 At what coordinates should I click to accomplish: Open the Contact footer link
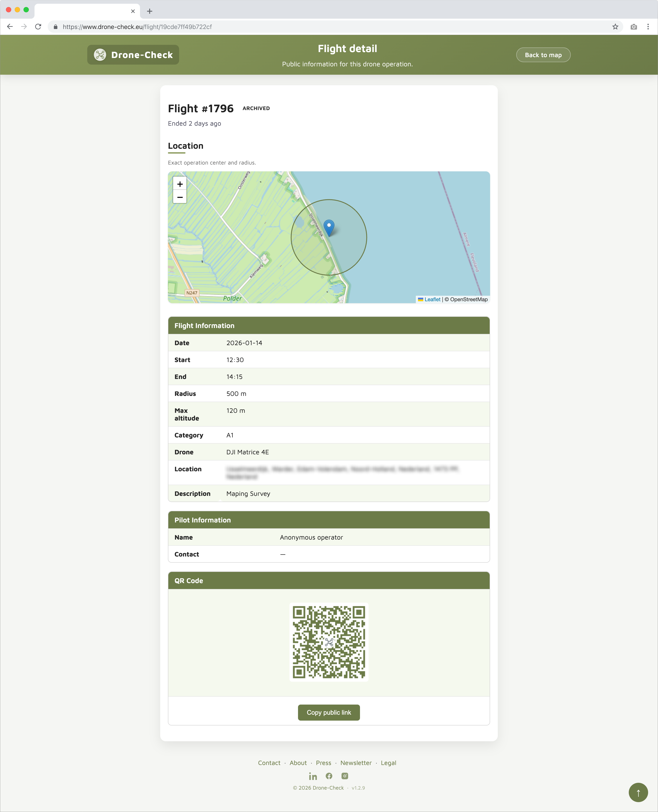pos(269,763)
